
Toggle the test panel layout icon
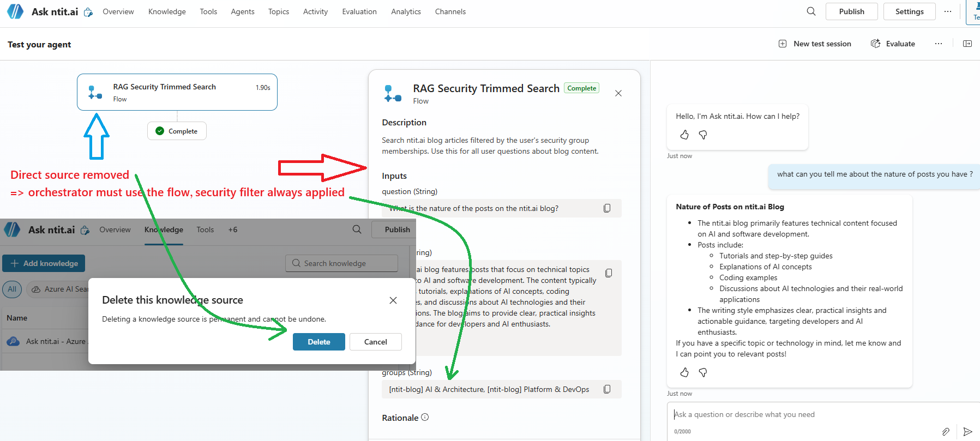[x=967, y=44]
